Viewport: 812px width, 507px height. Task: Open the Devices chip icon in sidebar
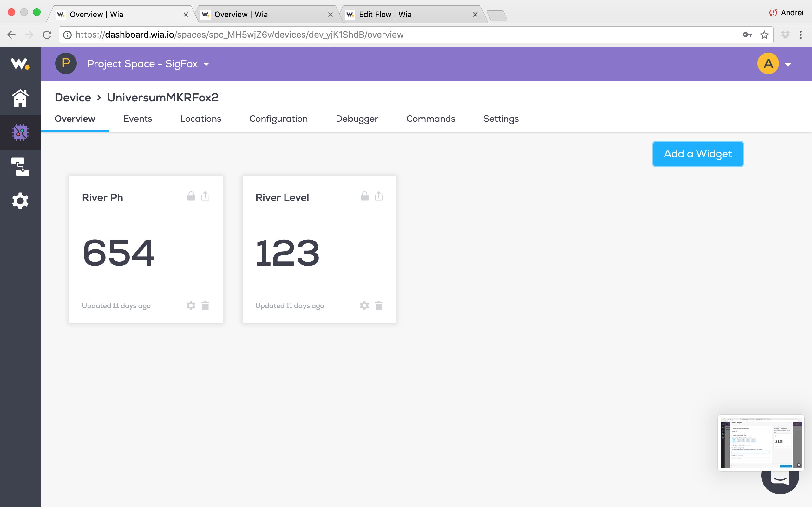20,132
